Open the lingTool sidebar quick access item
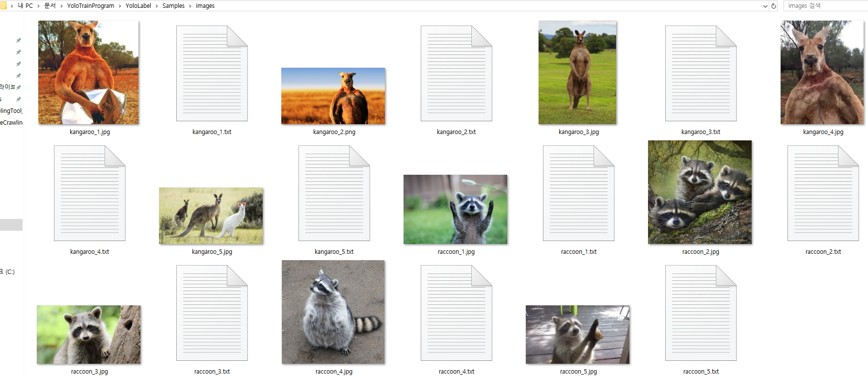The height and width of the screenshot is (379, 868). pos(11,111)
